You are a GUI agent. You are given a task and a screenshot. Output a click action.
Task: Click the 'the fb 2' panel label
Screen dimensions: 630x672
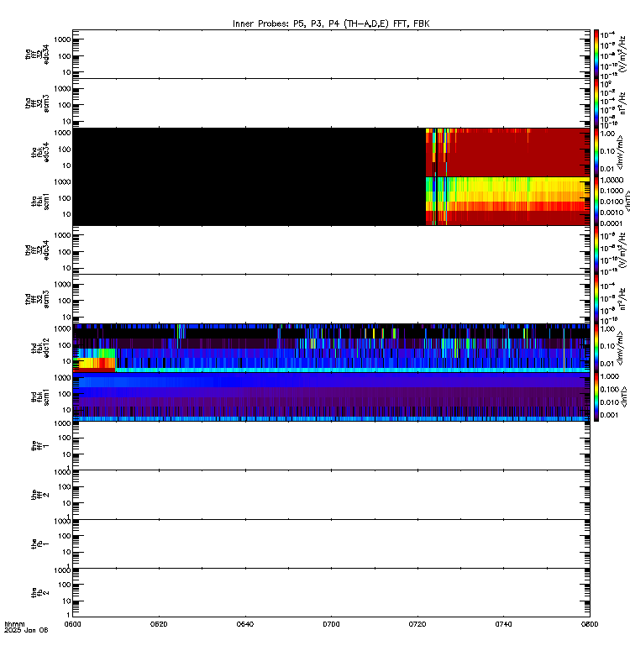40,593
